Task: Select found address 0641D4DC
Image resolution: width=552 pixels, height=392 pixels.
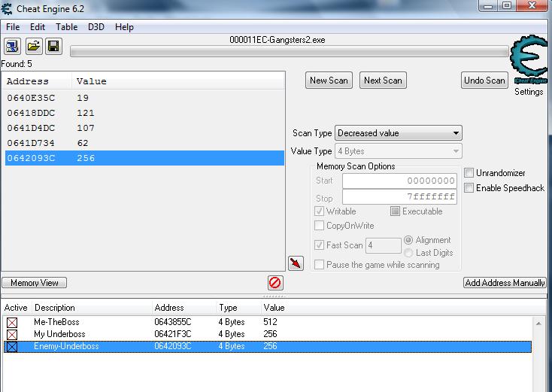Action: point(144,128)
